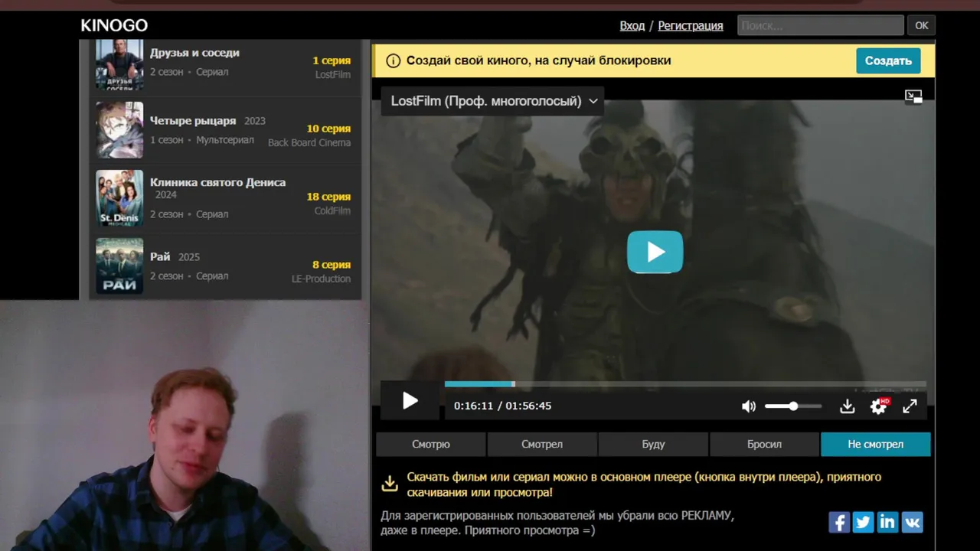Adjust the volume slider
This screenshot has width=980, height=551.
(793, 406)
